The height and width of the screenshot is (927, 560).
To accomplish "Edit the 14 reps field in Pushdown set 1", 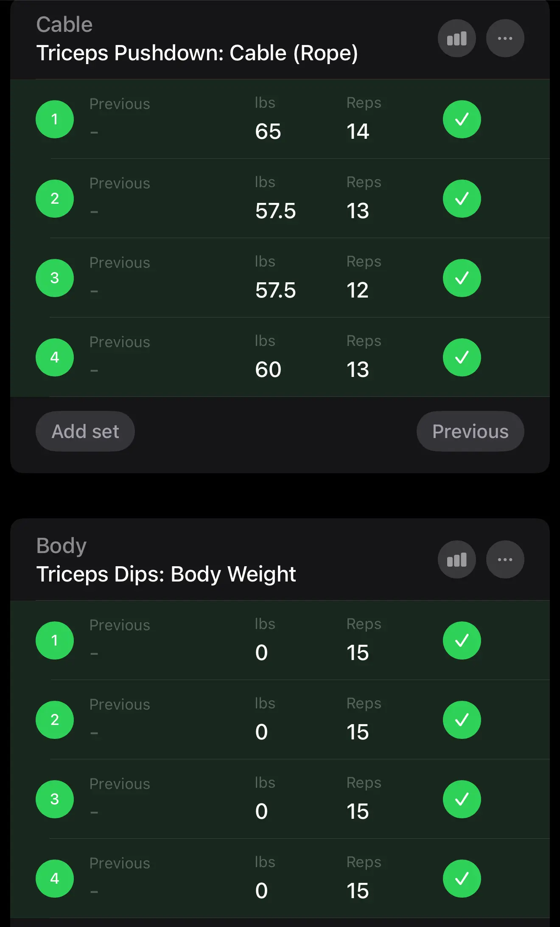I will pos(358,131).
